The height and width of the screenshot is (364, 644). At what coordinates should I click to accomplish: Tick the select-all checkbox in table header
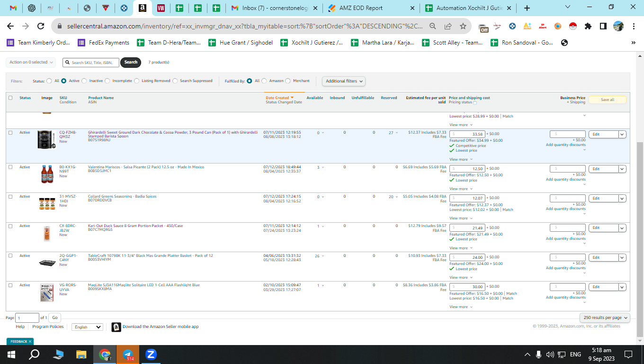(10, 98)
